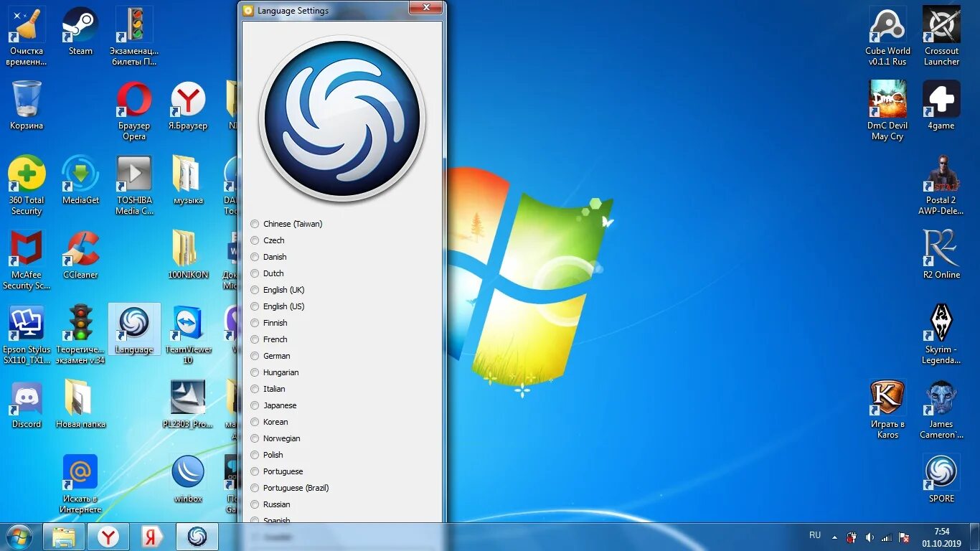The width and height of the screenshot is (980, 551).
Task: Open the PL2303_Pro desktop icon
Action: [x=188, y=404]
